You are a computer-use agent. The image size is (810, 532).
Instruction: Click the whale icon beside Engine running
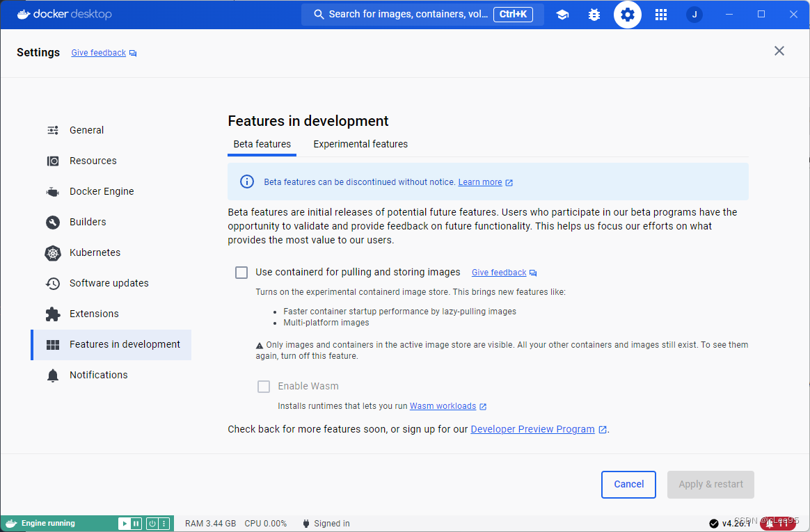11,523
